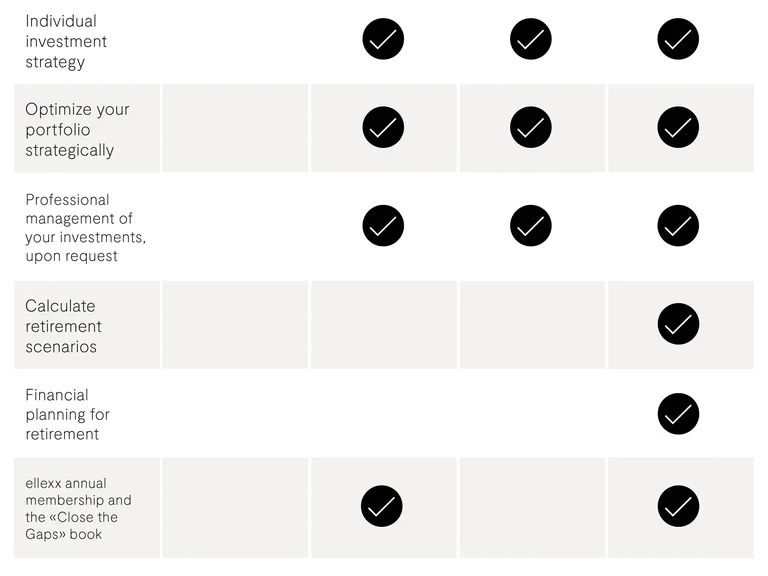The image size is (768, 576).
Task: Click rightmost checkmark in Professional management row
Action: coord(678,226)
